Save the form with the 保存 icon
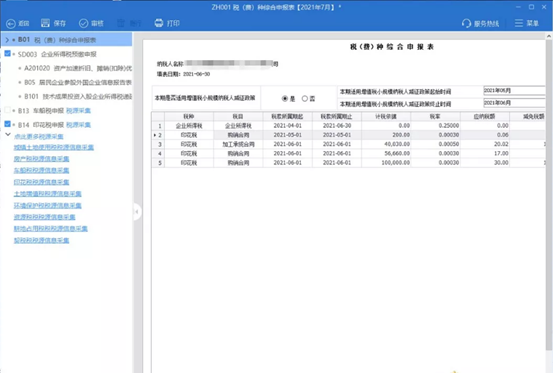Screen dimensions: 553x373 pos(45,23)
